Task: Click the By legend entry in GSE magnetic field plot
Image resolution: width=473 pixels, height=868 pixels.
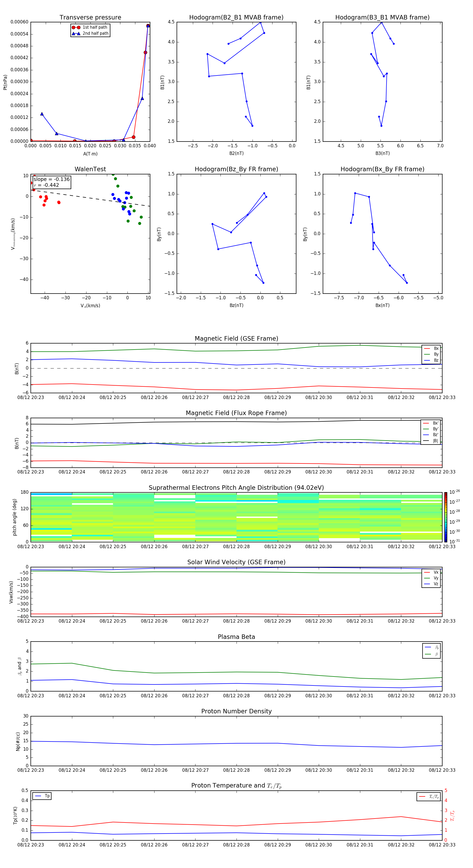Action: pyautogui.click(x=431, y=354)
